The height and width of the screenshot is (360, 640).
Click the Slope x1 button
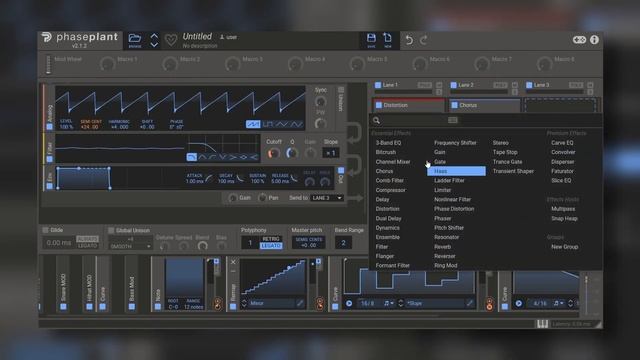(x=330, y=153)
